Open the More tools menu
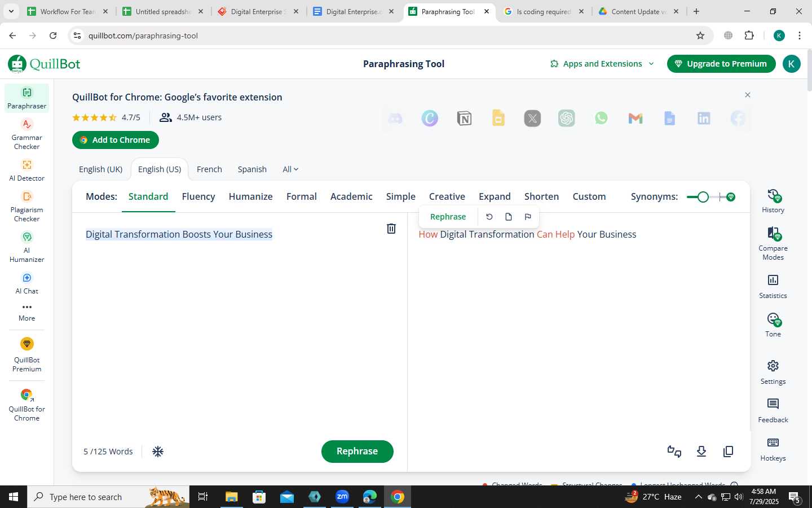Screen dimensions: 812x508 [27, 312]
